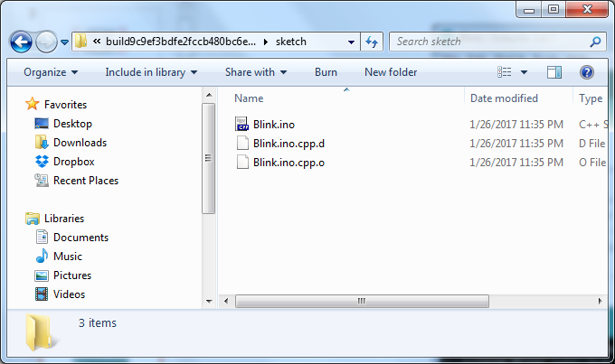Viewport: 615px width, 364px height.
Task: Toggle the preview pane icon
Action: [x=554, y=72]
